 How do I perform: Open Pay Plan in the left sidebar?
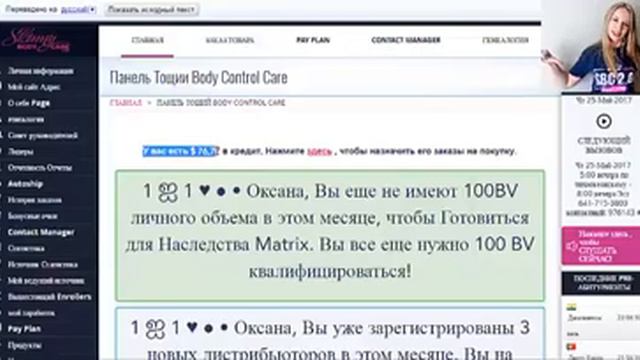point(24,329)
